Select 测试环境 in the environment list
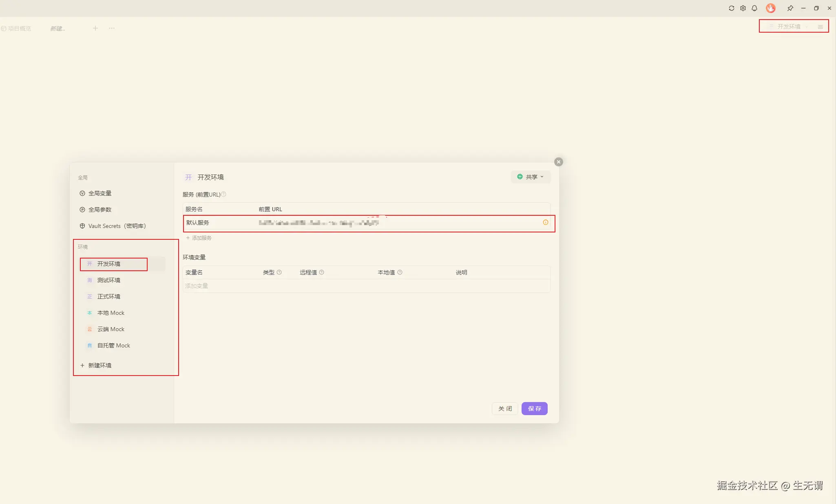 pyautogui.click(x=108, y=280)
